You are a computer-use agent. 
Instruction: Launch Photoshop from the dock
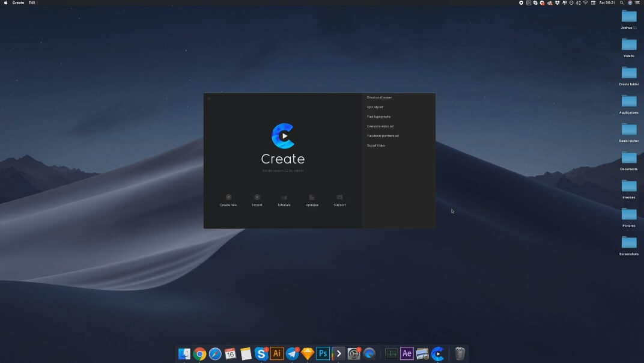[x=323, y=353]
